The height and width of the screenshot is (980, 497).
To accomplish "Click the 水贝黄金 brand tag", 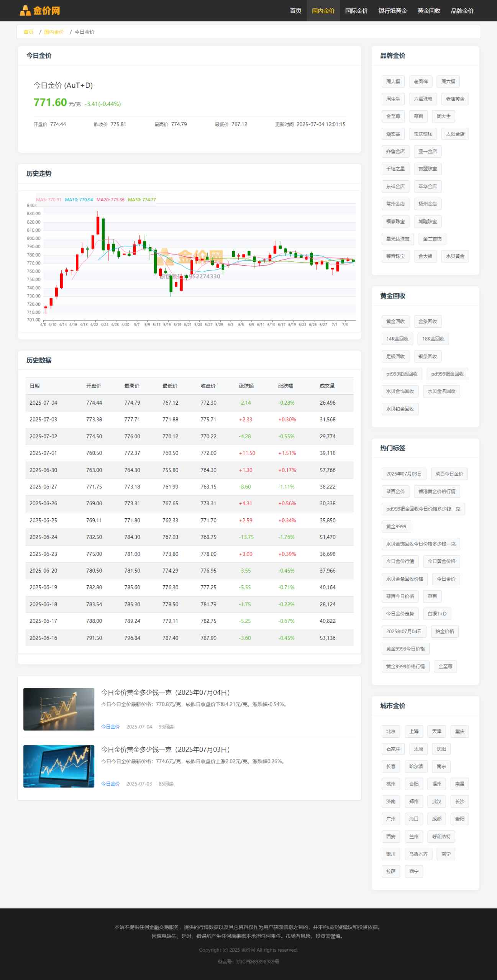I will [x=455, y=256].
